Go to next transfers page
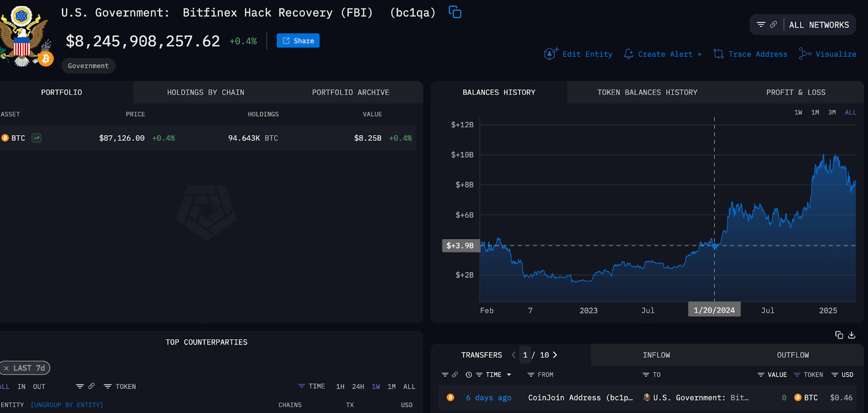The width and height of the screenshot is (868, 413). (x=555, y=355)
